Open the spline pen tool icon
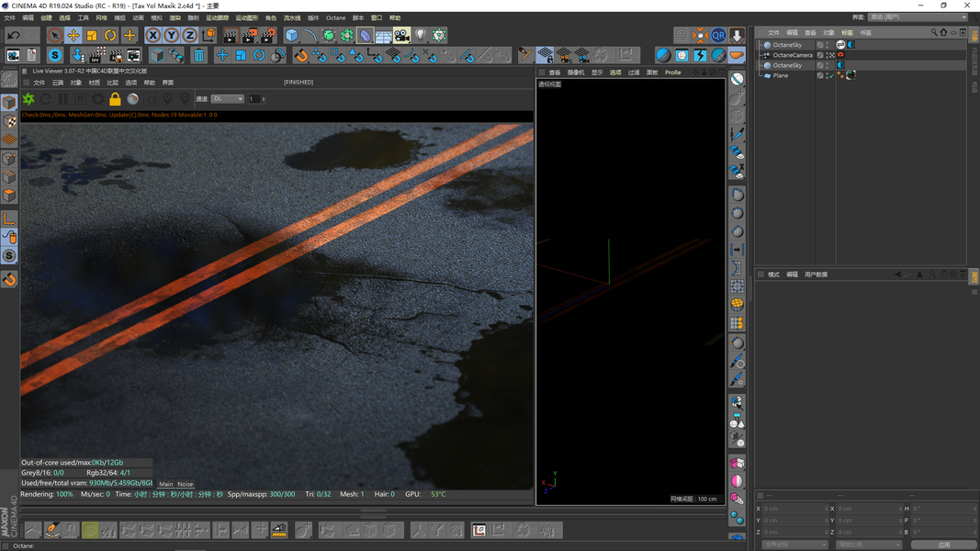The height and width of the screenshot is (551, 980). [310, 36]
